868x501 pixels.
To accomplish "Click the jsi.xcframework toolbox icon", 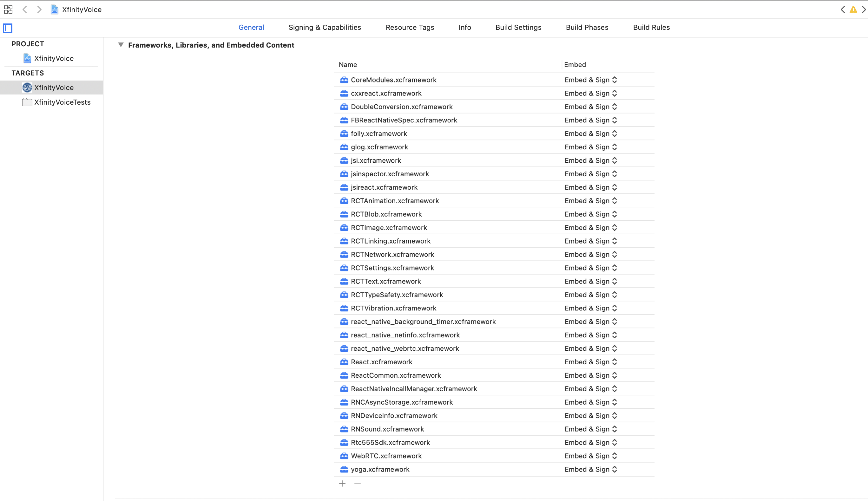I will [x=344, y=160].
